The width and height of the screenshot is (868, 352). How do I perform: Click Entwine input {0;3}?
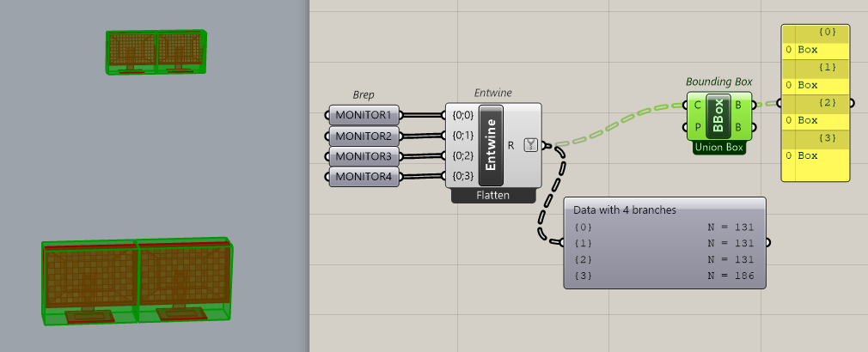(462, 176)
